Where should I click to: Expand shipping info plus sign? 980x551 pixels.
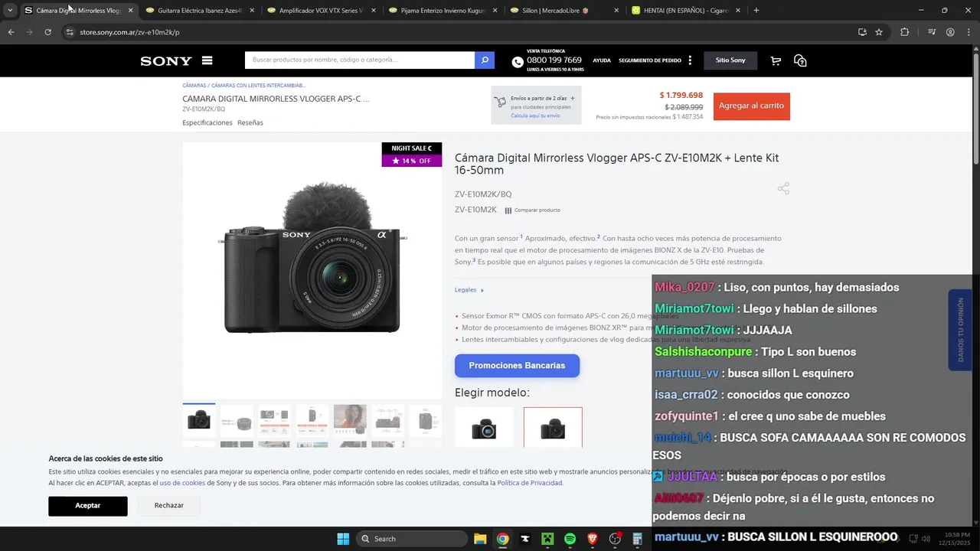pos(572,98)
